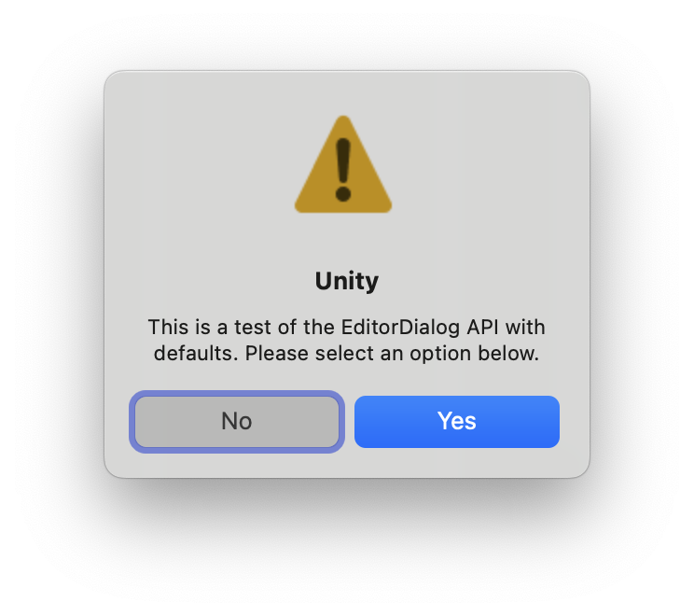Confirm the dialog by choosing Yes
The height and width of the screenshot is (616, 694).
click(457, 422)
